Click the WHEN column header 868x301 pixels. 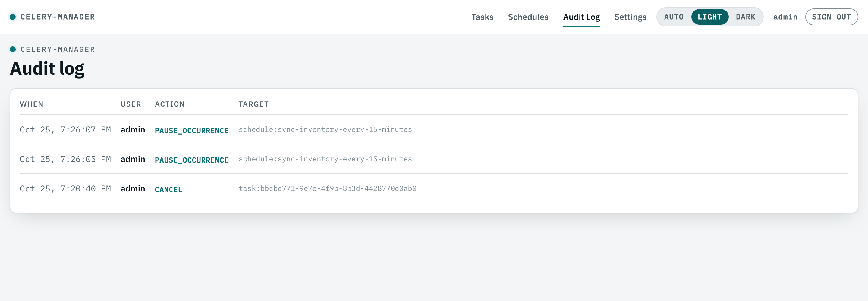32,104
